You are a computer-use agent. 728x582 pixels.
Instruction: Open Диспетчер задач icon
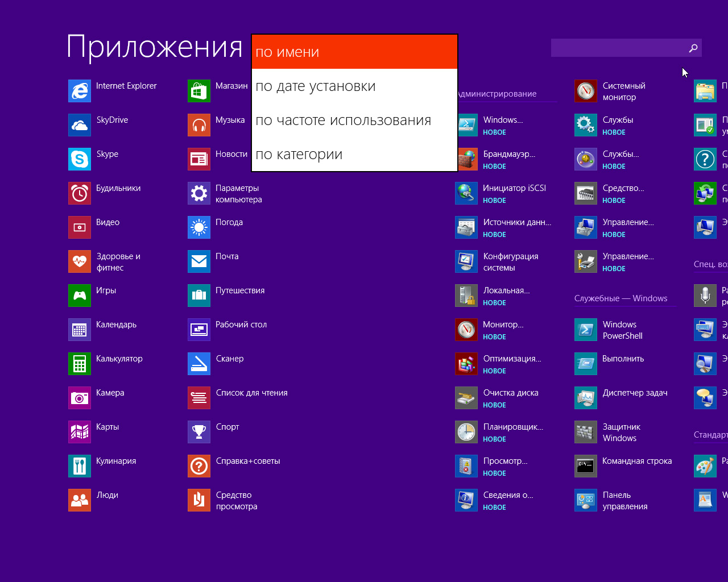click(x=586, y=398)
